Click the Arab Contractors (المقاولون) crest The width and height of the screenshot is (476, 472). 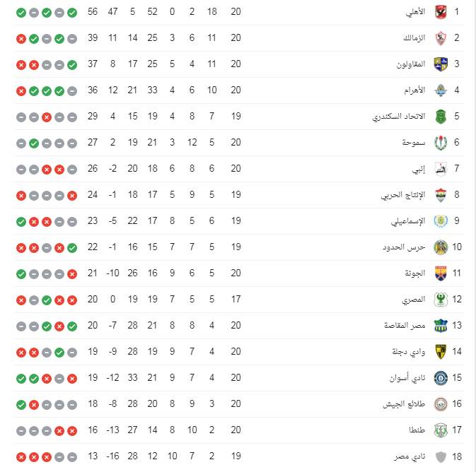point(441,64)
